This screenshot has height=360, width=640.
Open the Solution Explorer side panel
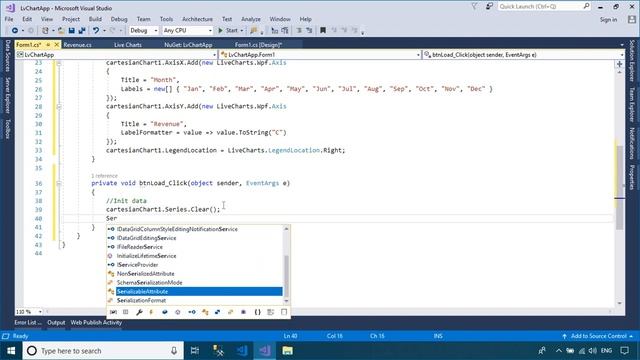pyautogui.click(x=632, y=60)
